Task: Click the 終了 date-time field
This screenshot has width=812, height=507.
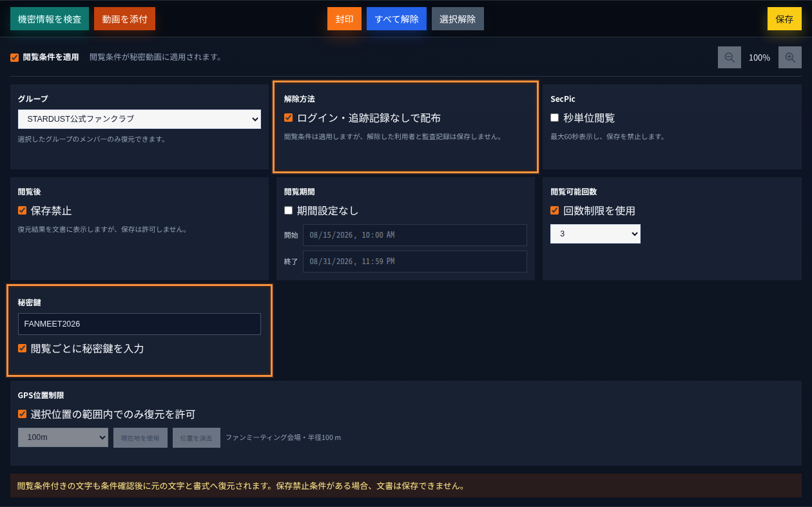Action: (x=415, y=262)
